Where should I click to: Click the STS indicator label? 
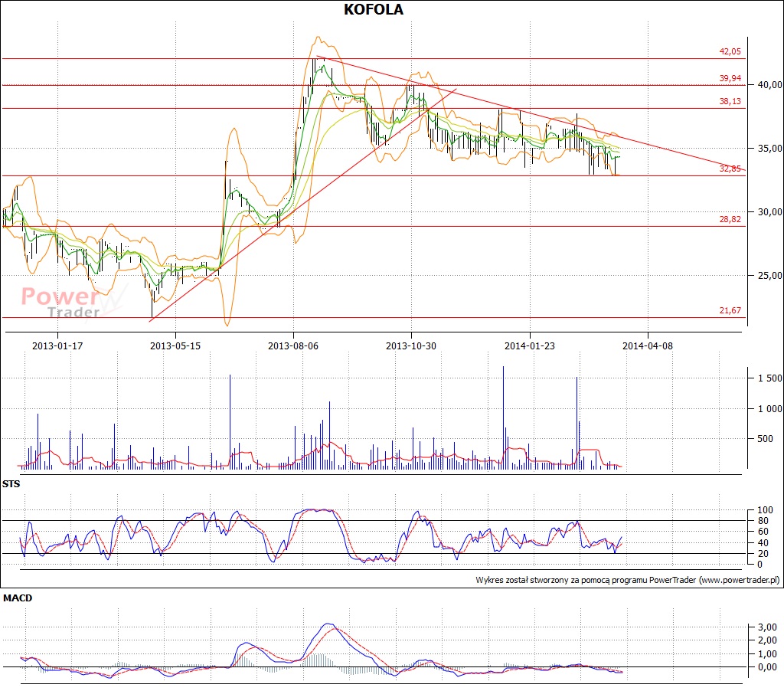[11, 484]
